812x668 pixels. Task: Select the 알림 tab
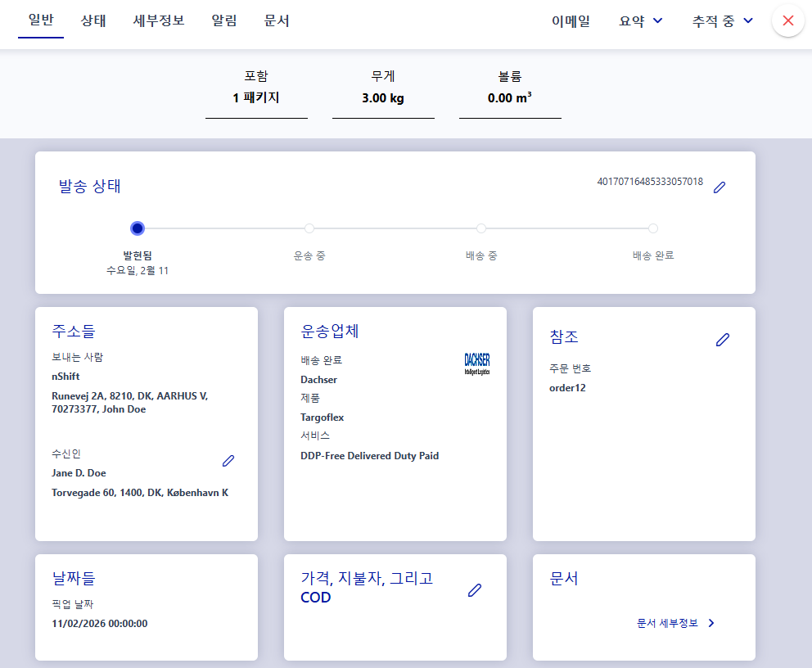[224, 21]
